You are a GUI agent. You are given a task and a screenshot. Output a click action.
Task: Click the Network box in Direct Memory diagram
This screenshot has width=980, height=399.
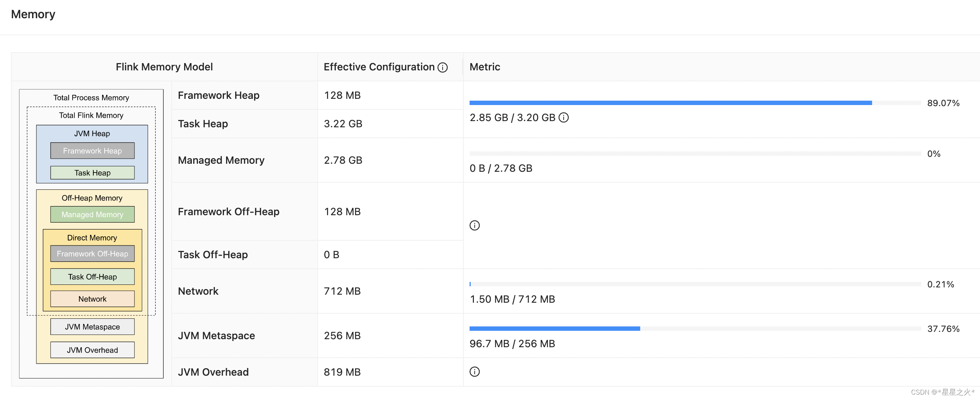(93, 299)
